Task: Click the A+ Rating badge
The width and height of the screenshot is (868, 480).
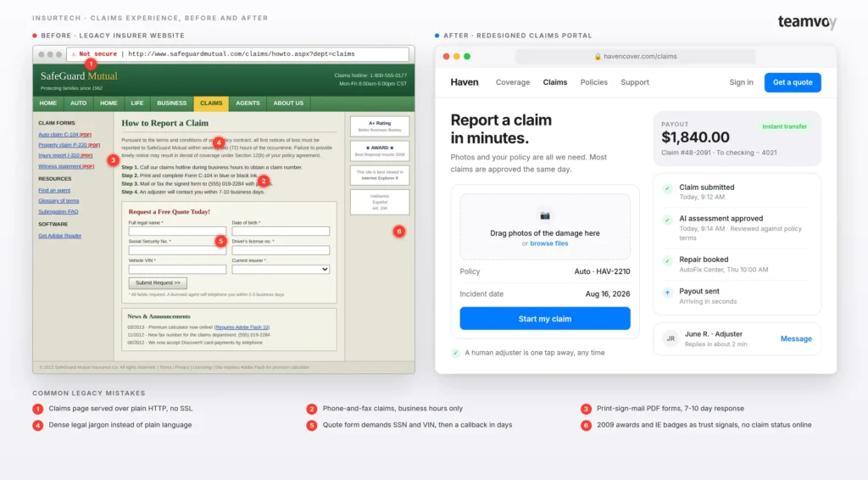Action: point(380,126)
